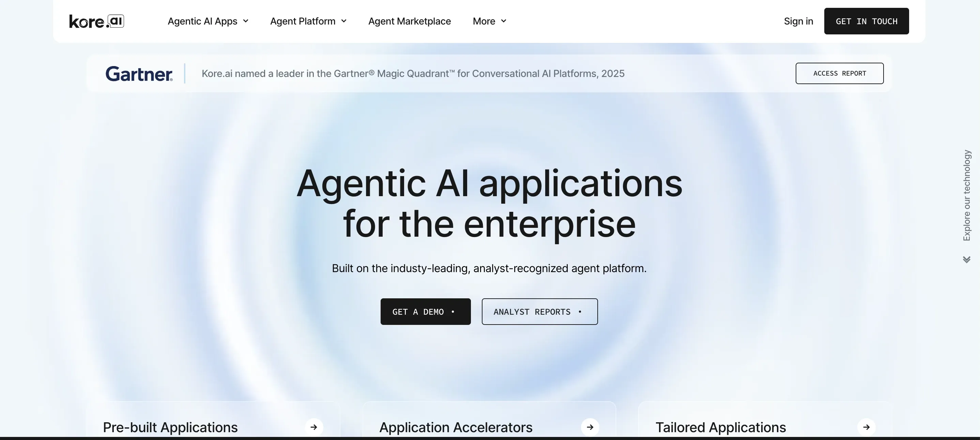Open the Pre-built Applications card title
Screen dimensions: 980x440
(x=170, y=427)
